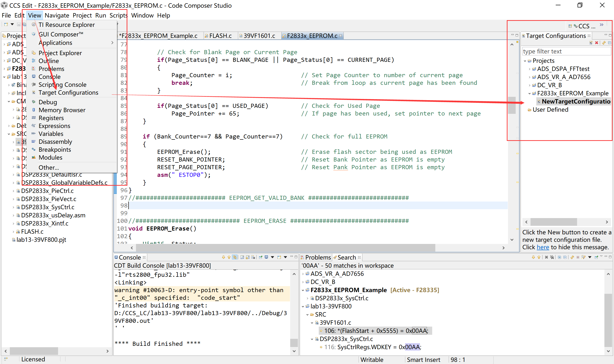Clear the CDT Build Console
The width and height of the screenshot is (614, 364).
(253, 257)
